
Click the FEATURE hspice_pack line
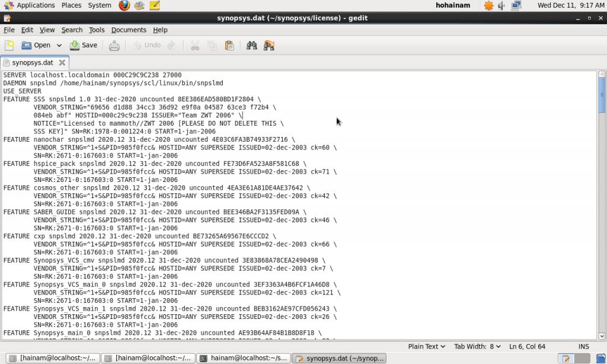pyautogui.click(x=155, y=164)
